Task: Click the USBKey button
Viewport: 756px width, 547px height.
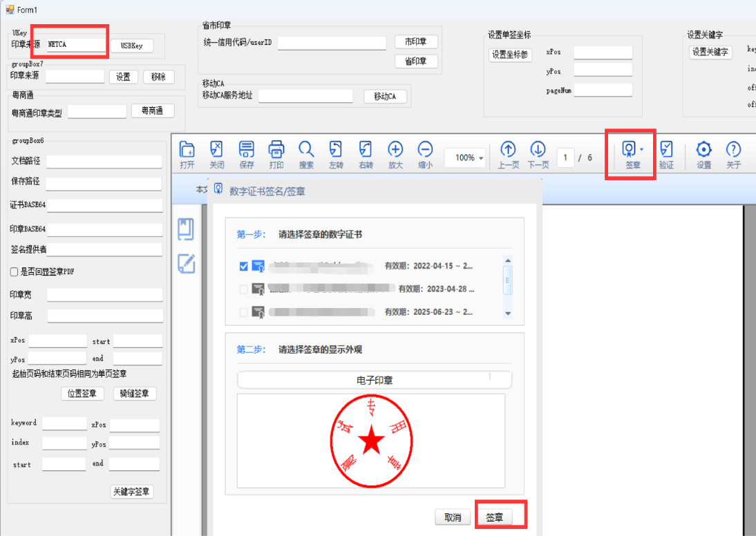Action: pyautogui.click(x=132, y=46)
